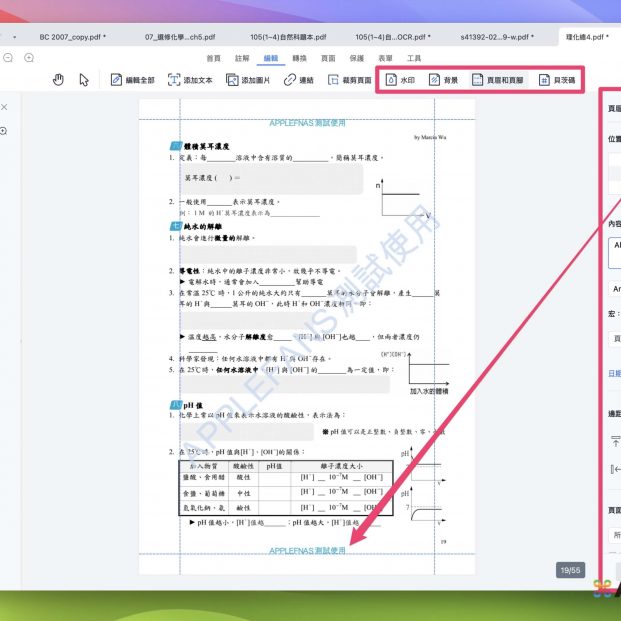Open the 水印 watermark tool

tap(401, 80)
